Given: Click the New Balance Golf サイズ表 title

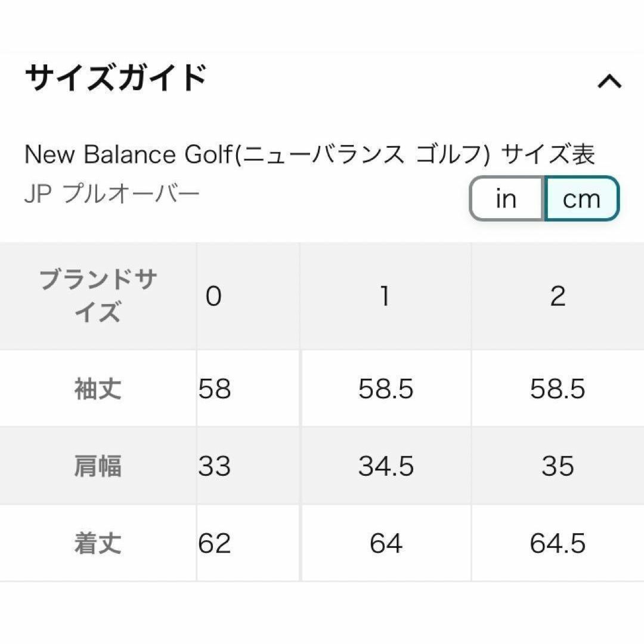Looking at the screenshot, I should (x=309, y=155).
